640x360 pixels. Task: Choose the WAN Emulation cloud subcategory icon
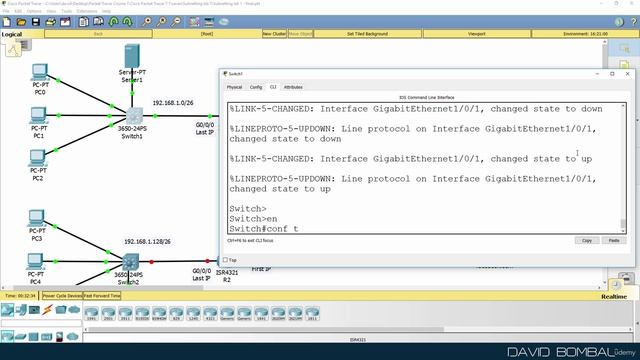72,337
